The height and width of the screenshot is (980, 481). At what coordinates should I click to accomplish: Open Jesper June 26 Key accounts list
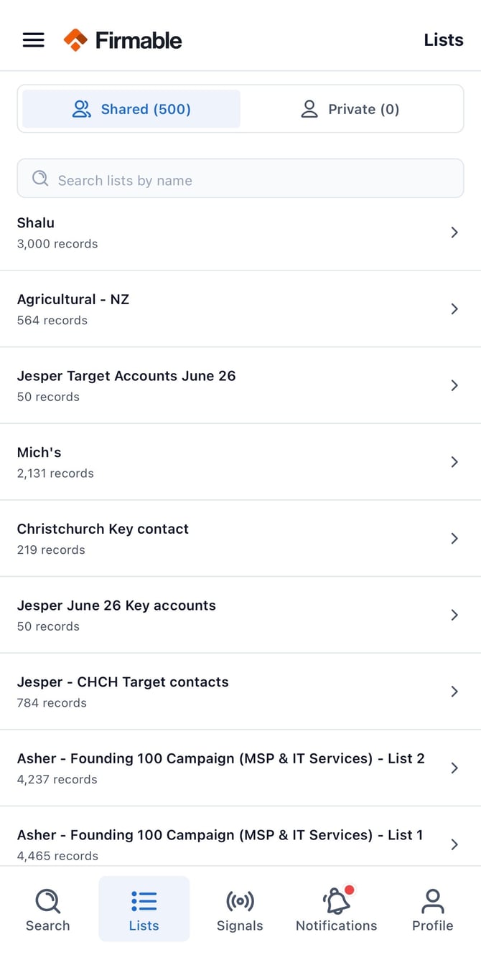[240, 615]
